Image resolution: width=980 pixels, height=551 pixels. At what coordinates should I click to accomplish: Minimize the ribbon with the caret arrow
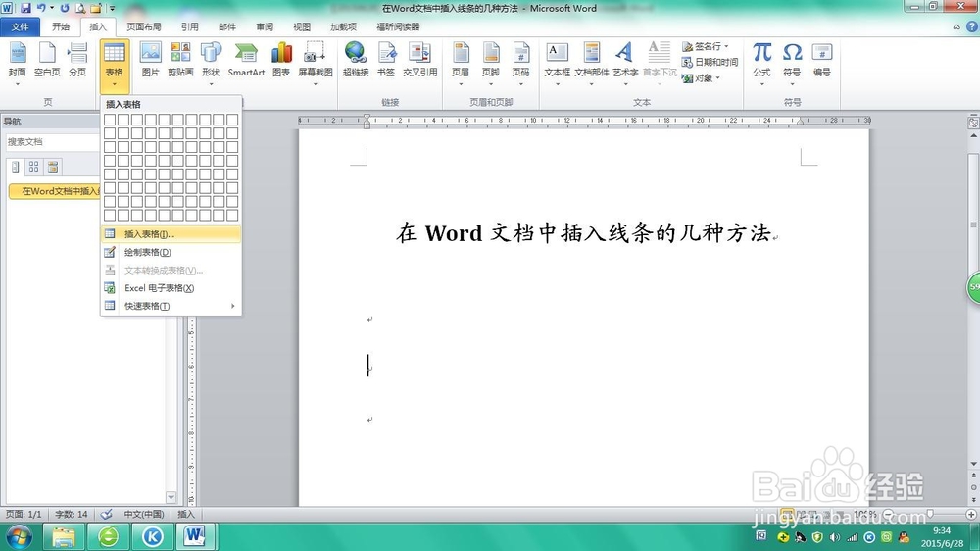[x=956, y=26]
